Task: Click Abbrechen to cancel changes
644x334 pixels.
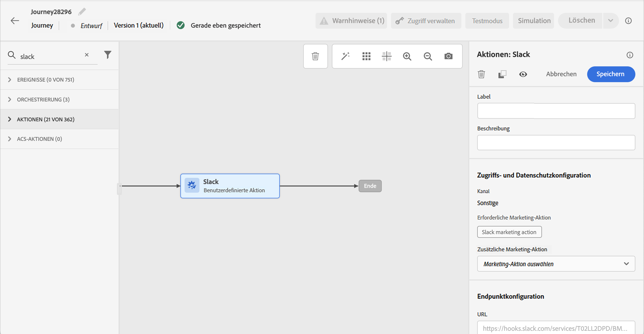Action: click(x=561, y=74)
